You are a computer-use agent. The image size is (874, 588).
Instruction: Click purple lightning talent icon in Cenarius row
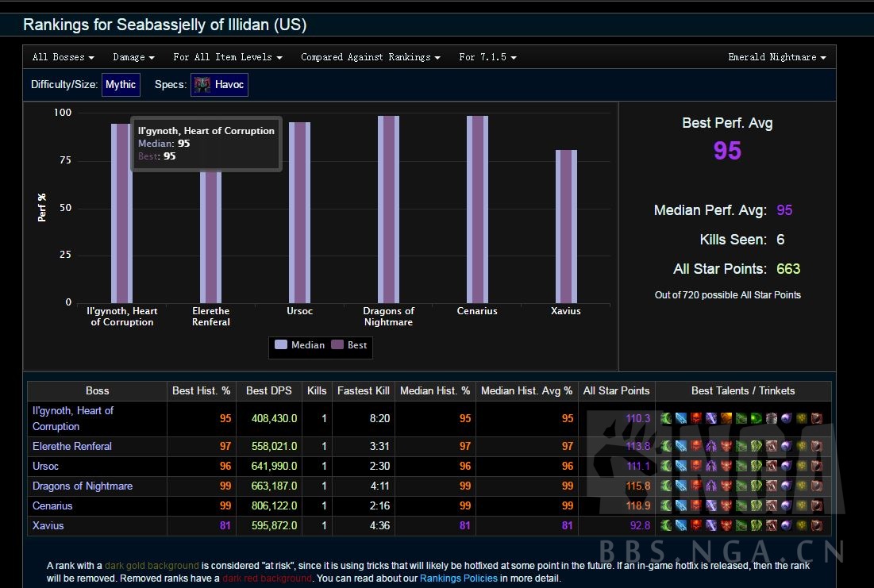pos(711,505)
